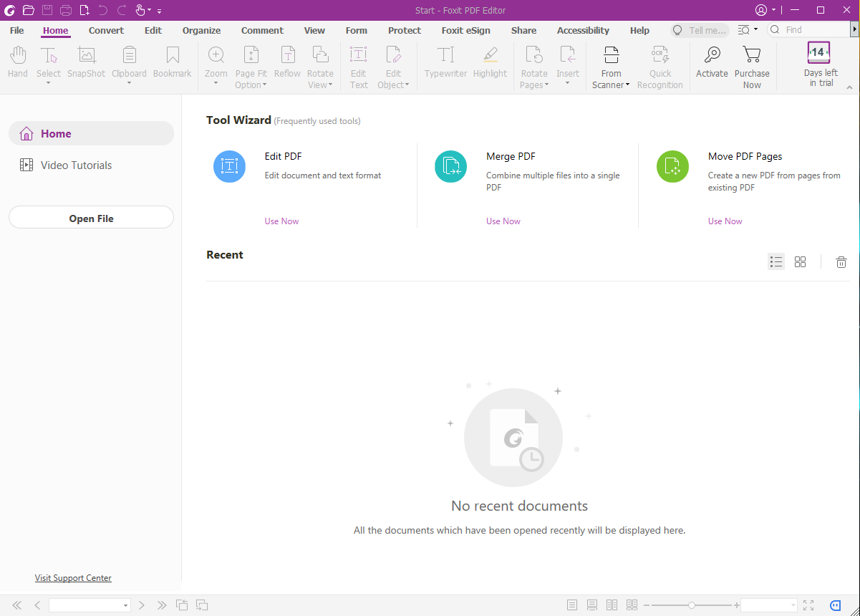This screenshot has height=616, width=860.
Task: Open the Foxit eSign tab
Action: click(x=465, y=30)
